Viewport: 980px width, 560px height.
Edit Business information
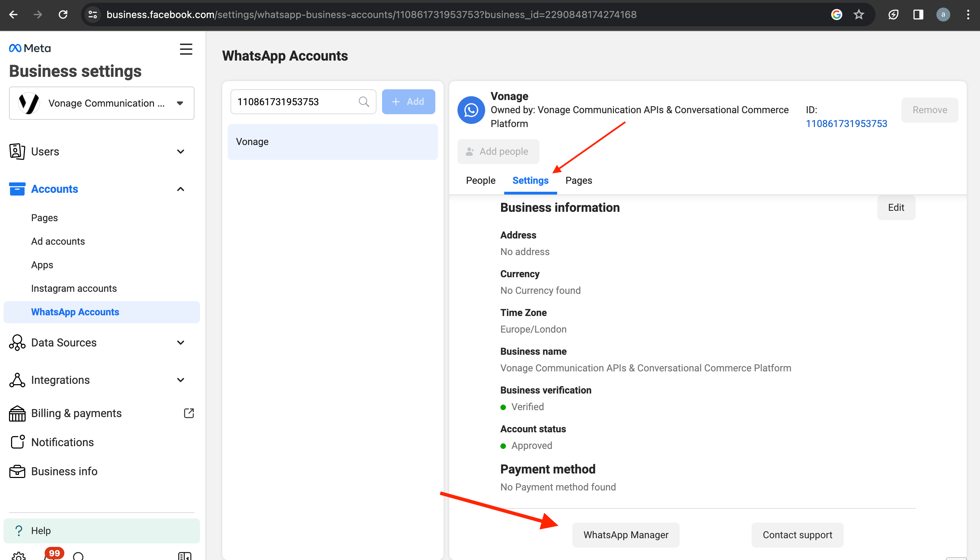(896, 208)
